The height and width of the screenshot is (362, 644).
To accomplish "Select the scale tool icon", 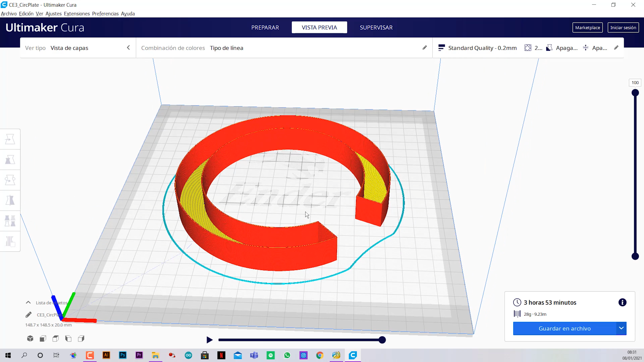I will point(10,160).
